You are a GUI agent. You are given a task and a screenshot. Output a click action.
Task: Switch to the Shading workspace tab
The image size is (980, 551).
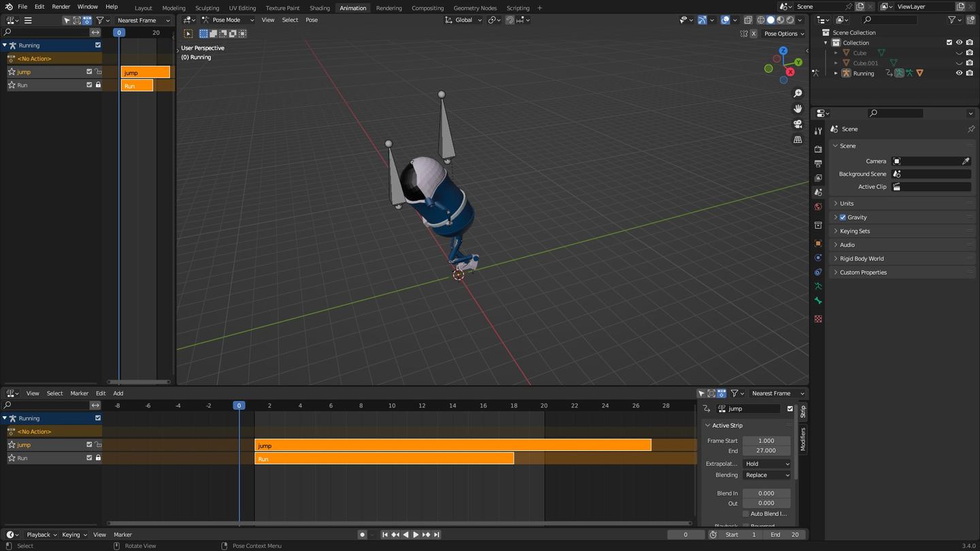(319, 8)
